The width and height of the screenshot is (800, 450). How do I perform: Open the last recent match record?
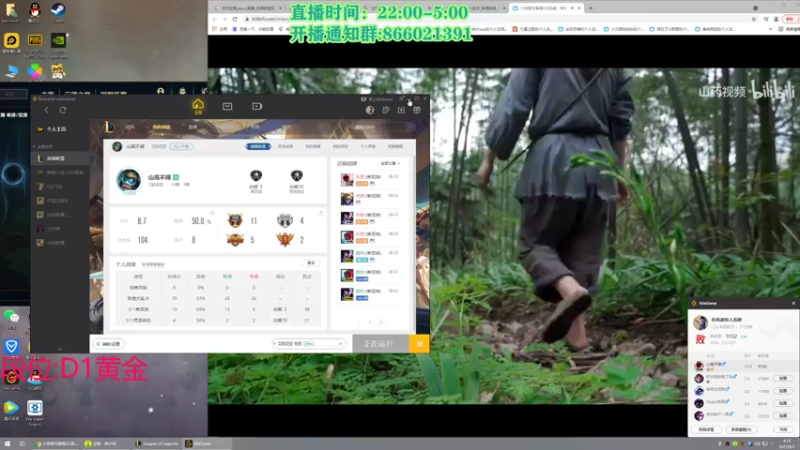coord(370,294)
